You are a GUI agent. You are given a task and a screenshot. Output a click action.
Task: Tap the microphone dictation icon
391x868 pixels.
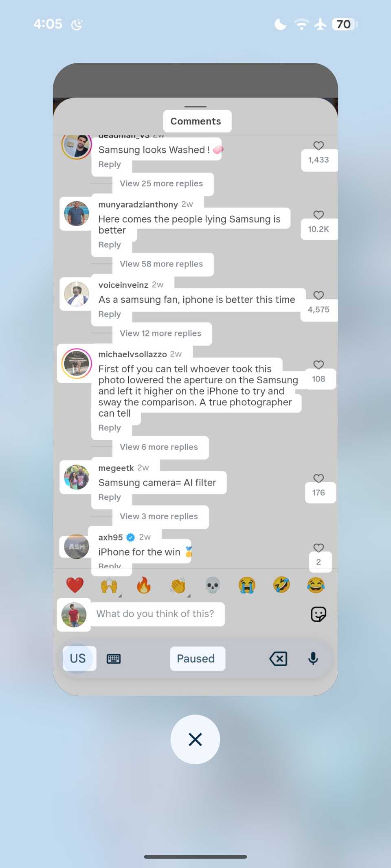coord(313,658)
